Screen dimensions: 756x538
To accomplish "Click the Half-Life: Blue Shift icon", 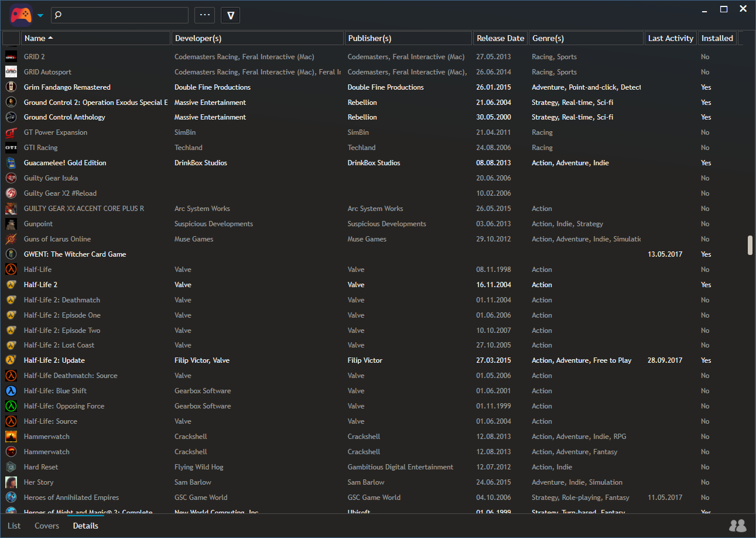I will [x=11, y=391].
